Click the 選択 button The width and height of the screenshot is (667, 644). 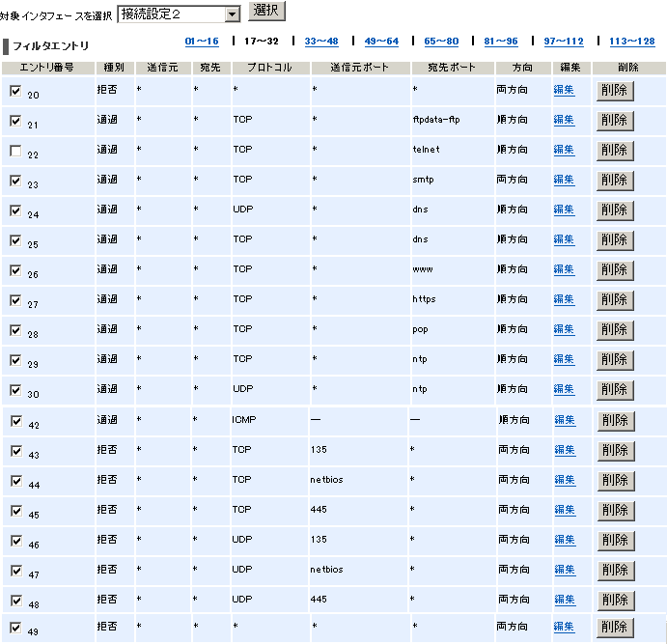[x=267, y=12]
